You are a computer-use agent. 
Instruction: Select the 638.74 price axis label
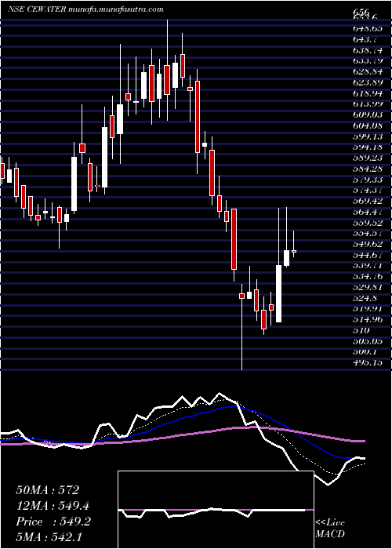point(366,50)
